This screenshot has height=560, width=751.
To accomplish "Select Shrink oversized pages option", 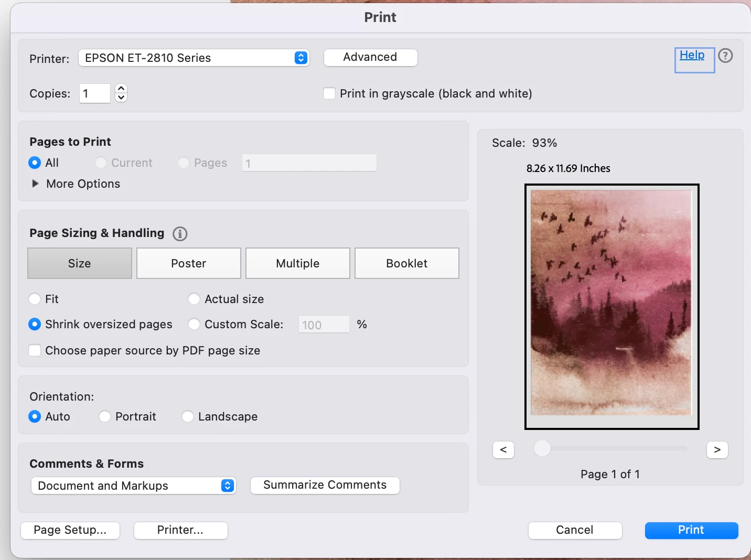I will click(35, 324).
